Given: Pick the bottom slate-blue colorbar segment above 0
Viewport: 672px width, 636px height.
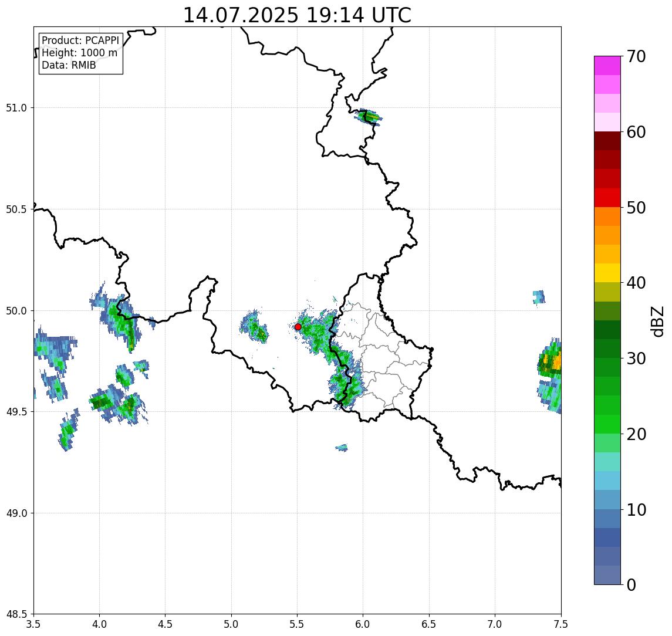Looking at the screenshot, I should tap(607, 575).
